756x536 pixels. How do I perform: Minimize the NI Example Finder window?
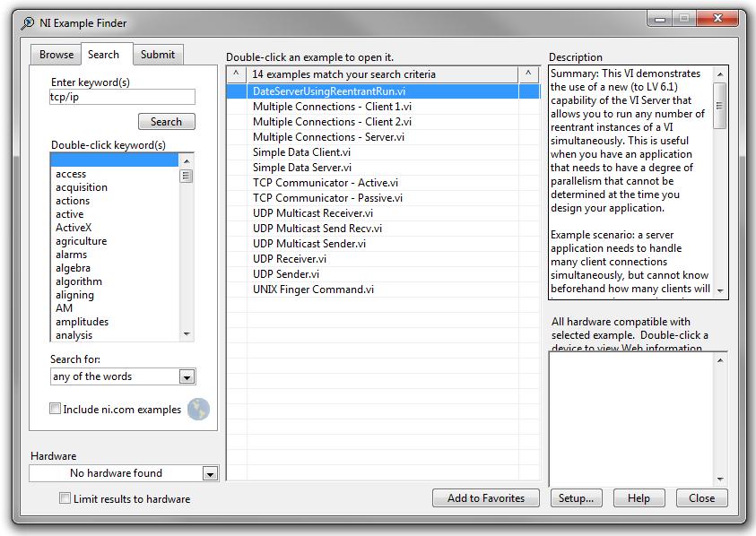660,19
